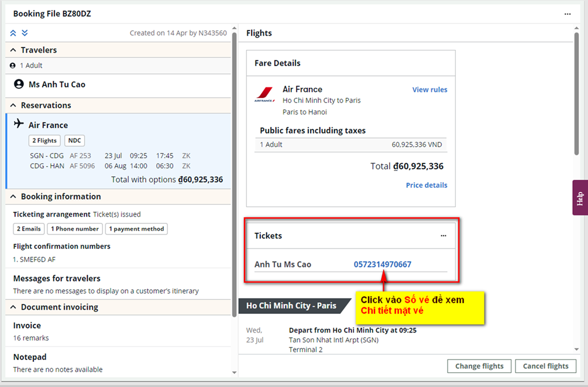588x387 pixels.
Task: Collapse all sections with double up arrows
Action: 13,33
